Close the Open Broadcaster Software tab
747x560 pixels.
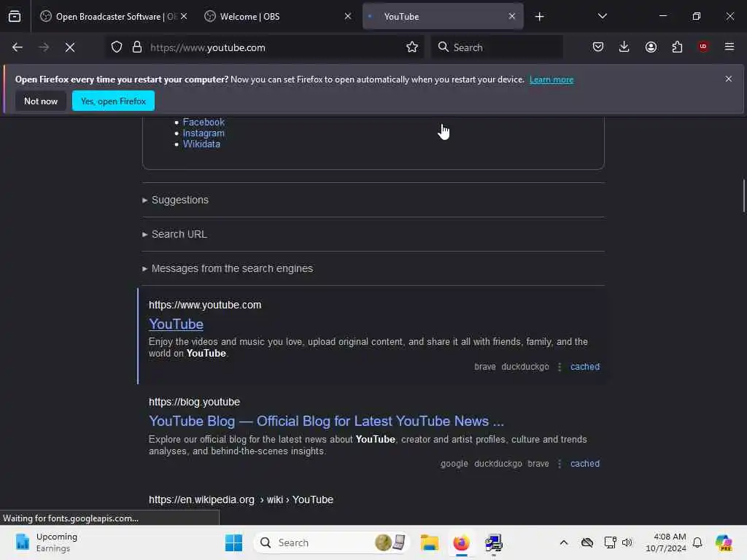(x=184, y=16)
